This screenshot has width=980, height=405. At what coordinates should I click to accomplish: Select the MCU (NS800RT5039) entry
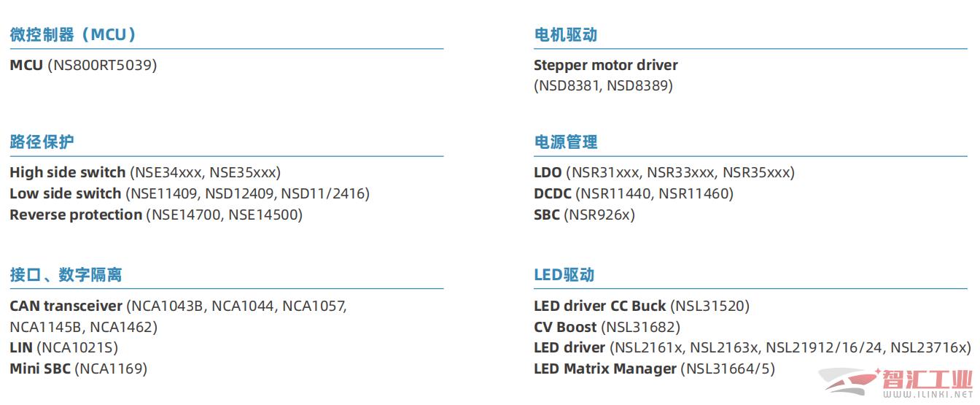click(83, 65)
